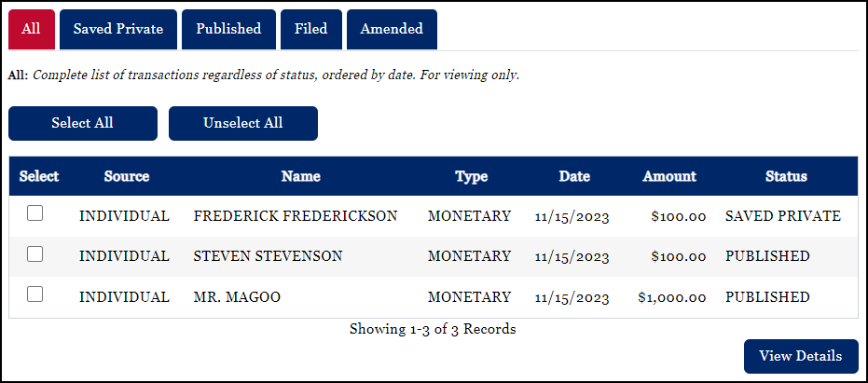Tick the Steven Stevenson row checkbox
Image resolution: width=868 pixels, height=383 pixels.
coord(35,253)
